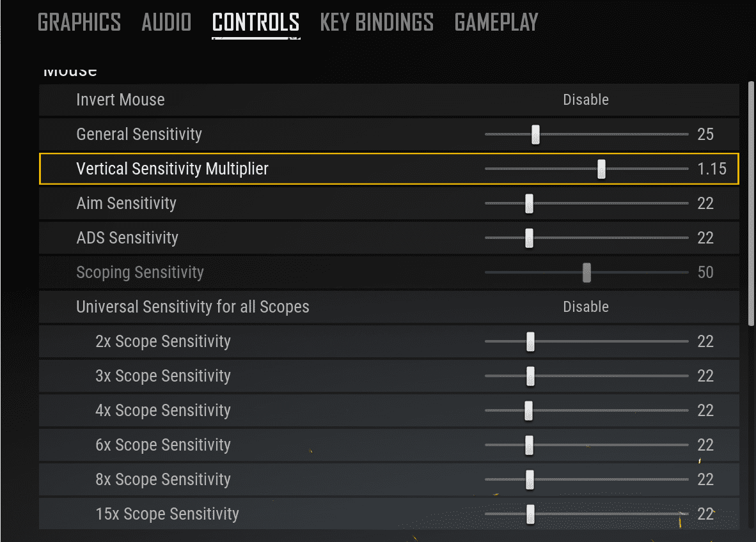The height and width of the screenshot is (542, 756).
Task: Go to the Gameplay tab
Action: click(x=496, y=23)
